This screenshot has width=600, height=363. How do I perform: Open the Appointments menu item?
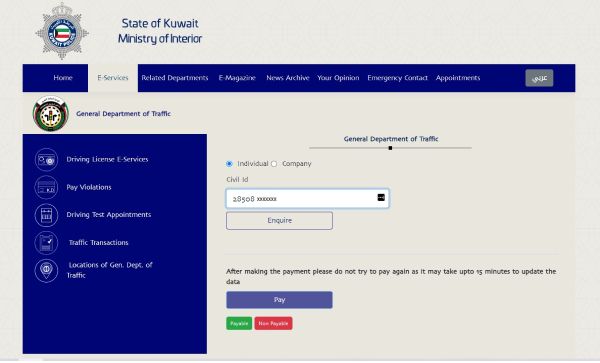tap(458, 78)
